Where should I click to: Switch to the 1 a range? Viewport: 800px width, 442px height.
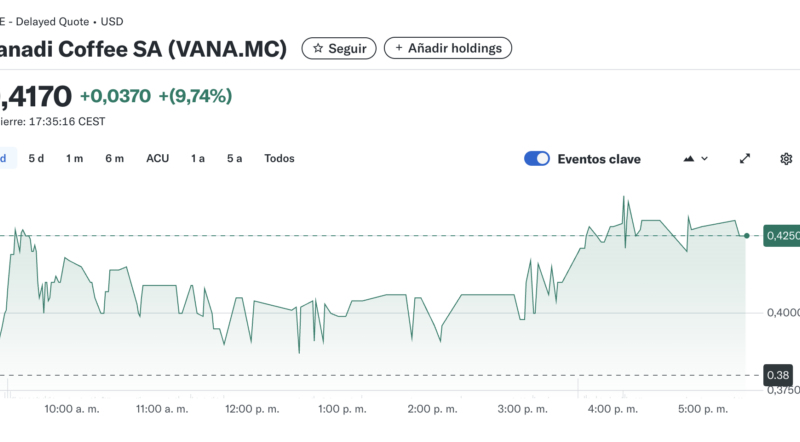[x=198, y=158]
